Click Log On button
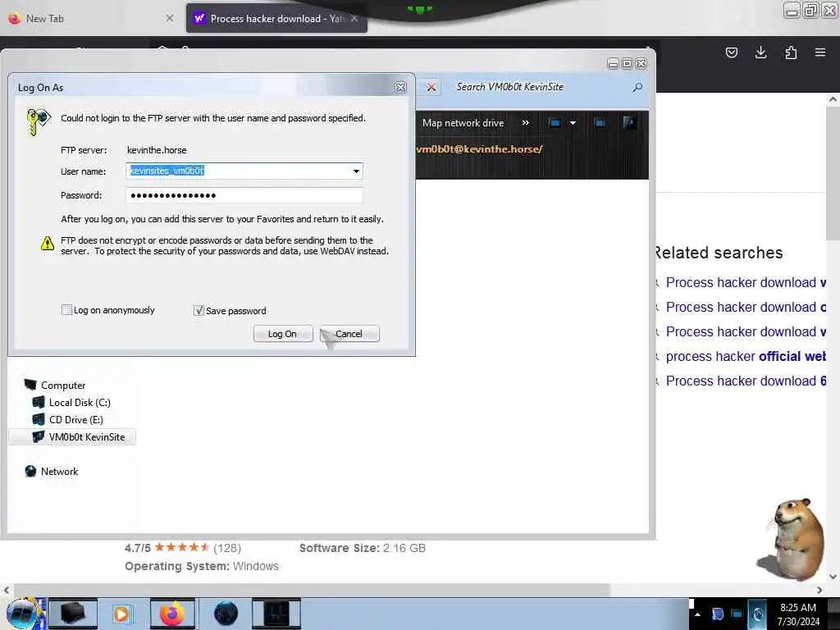Image resolution: width=840 pixels, height=630 pixels. click(283, 334)
